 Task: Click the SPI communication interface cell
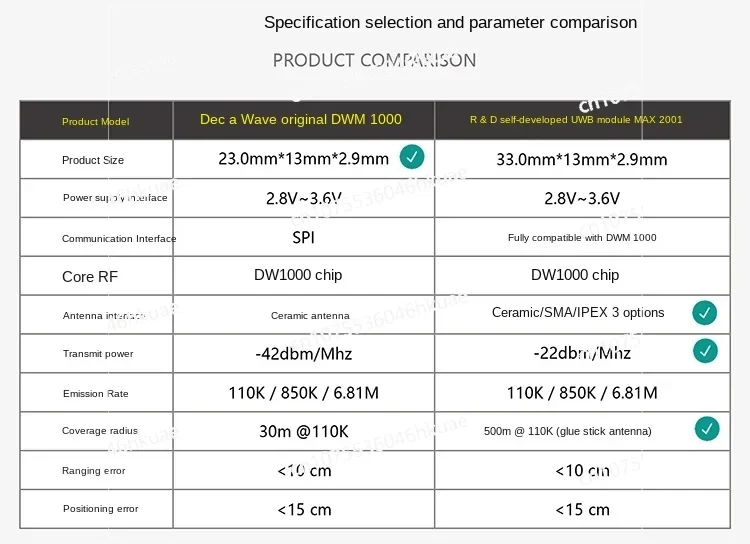point(303,237)
